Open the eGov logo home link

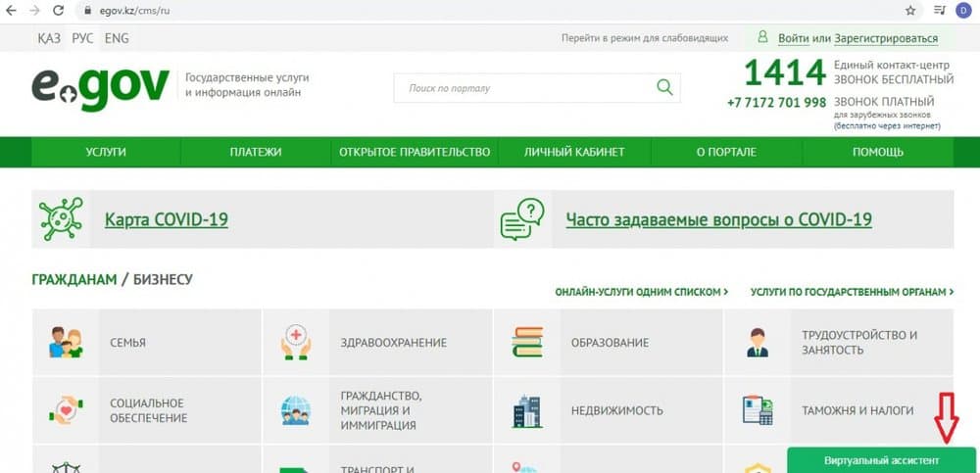click(x=101, y=89)
